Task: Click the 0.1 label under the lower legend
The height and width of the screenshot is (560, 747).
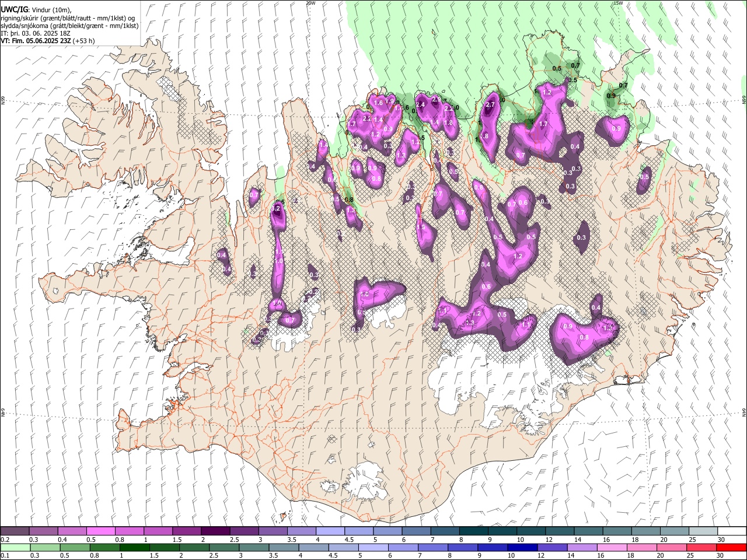Action: (5, 556)
